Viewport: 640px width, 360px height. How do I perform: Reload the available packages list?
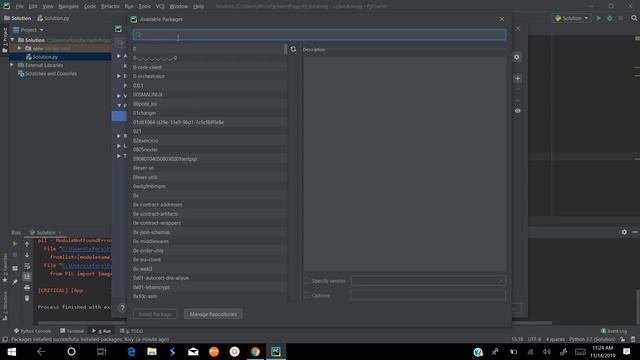point(293,49)
